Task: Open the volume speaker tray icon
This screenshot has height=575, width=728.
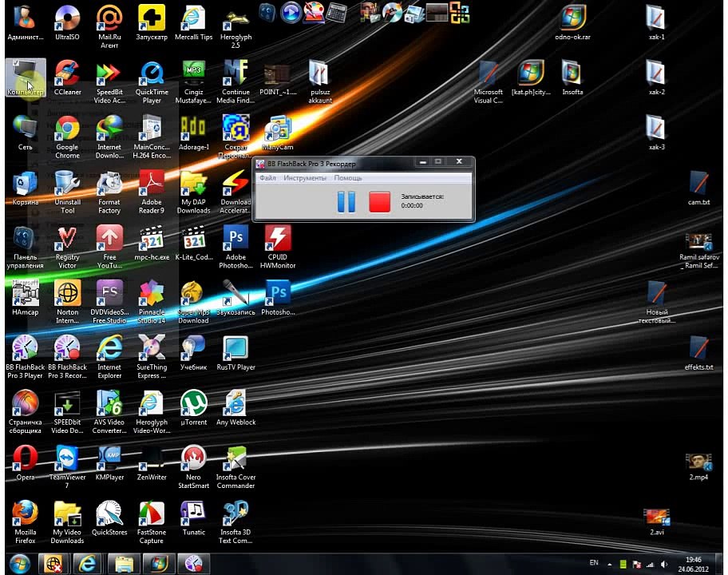Action: coord(664,565)
